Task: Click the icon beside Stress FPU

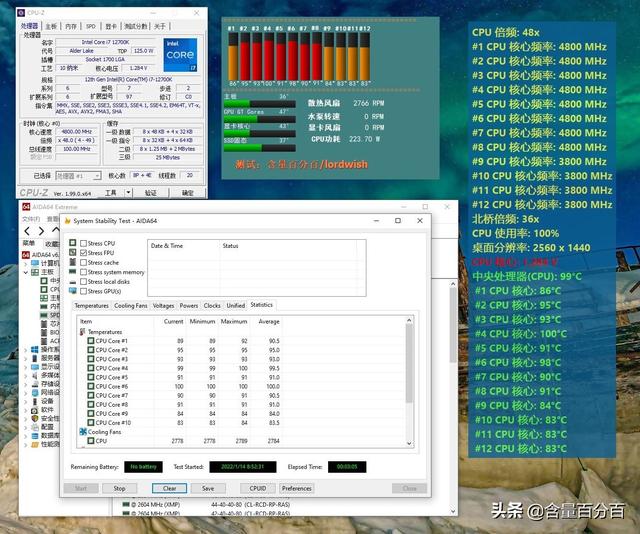Action: tap(73, 253)
